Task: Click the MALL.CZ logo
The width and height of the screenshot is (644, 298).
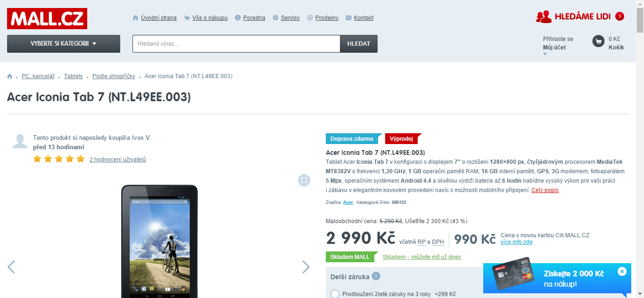Action: click(47, 18)
